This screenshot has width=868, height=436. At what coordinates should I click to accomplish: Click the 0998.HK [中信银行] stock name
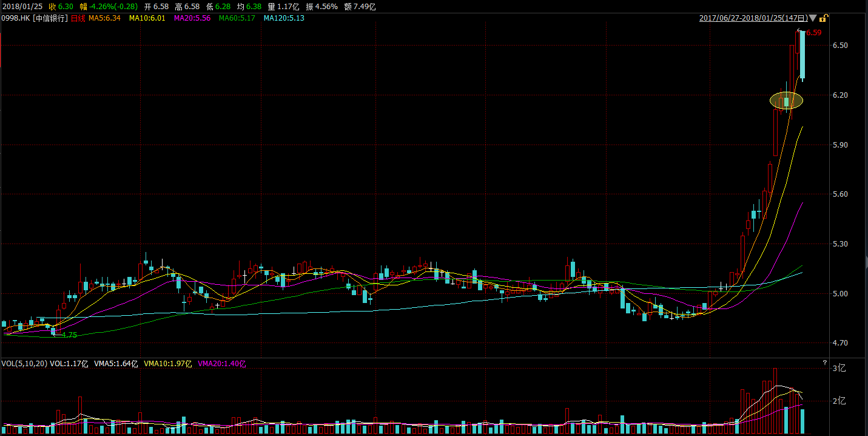coord(35,18)
